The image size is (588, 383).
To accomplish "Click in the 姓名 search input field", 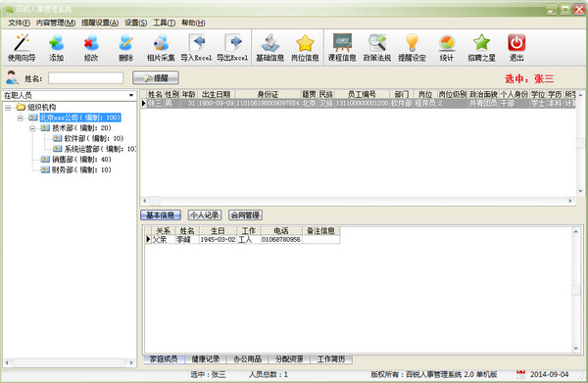I will click(85, 78).
